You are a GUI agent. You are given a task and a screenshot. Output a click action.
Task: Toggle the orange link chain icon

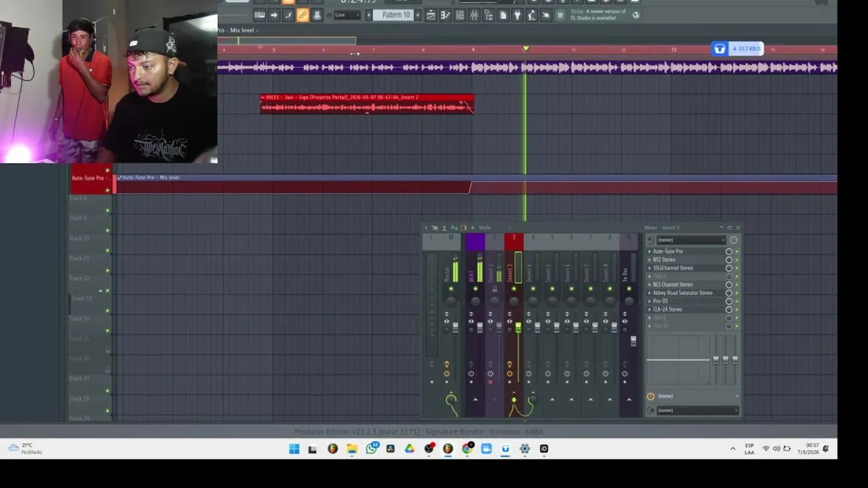[x=302, y=15]
